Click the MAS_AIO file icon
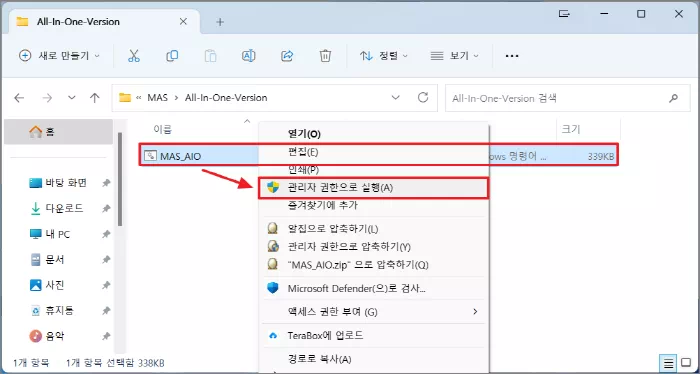Image resolution: width=700 pixels, height=374 pixels. click(150, 156)
